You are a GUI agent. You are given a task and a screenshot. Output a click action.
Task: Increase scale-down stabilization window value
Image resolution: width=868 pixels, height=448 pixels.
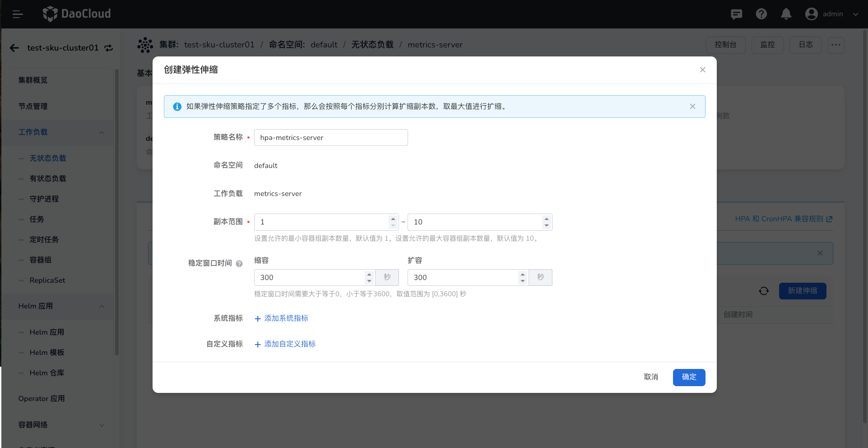(x=369, y=274)
